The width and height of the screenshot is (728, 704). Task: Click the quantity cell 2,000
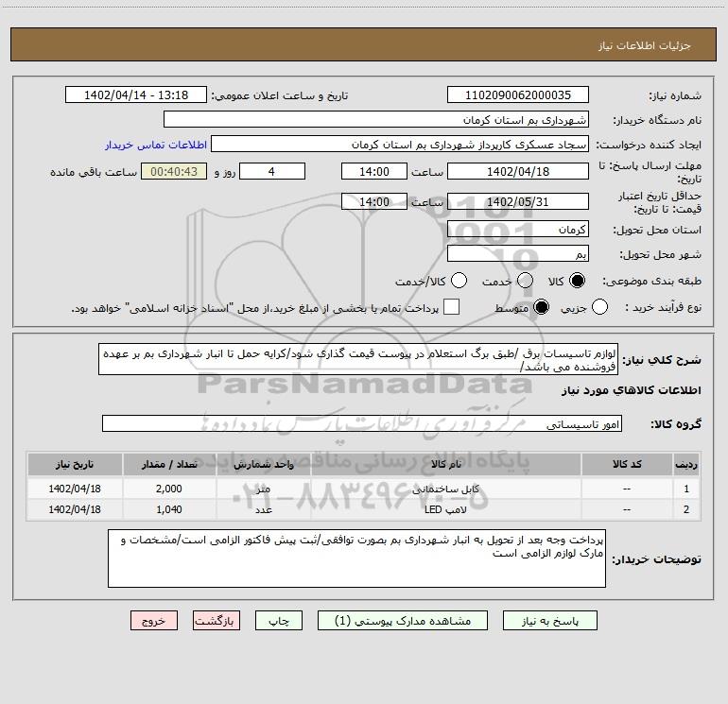coord(169,489)
